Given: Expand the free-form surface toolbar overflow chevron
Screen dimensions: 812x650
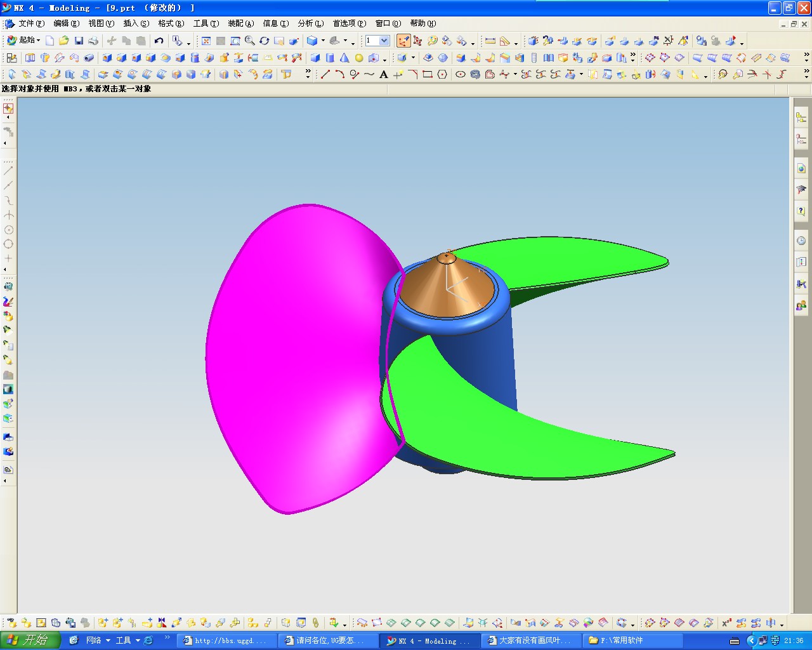Looking at the screenshot, I should (x=806, y=58).
